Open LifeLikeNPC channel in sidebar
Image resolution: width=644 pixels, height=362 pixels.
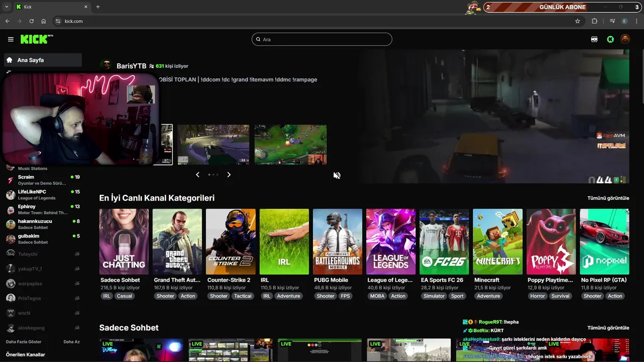coord(43,195)
